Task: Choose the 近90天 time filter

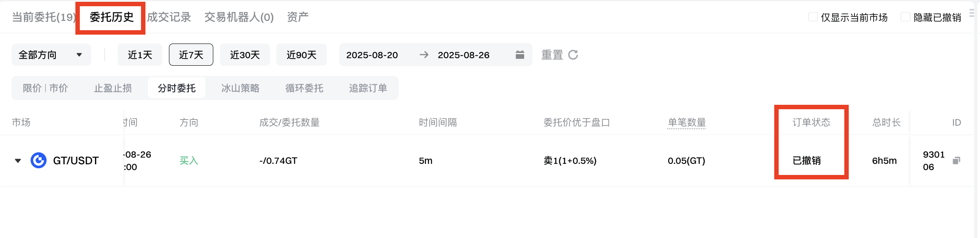Action: 302,55
